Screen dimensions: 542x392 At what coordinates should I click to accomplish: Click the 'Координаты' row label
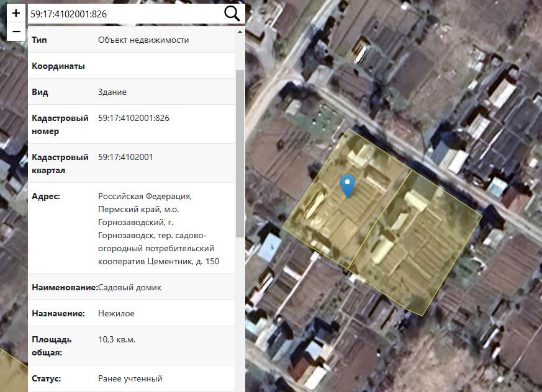pyautogui.click(x=58, y=66)
